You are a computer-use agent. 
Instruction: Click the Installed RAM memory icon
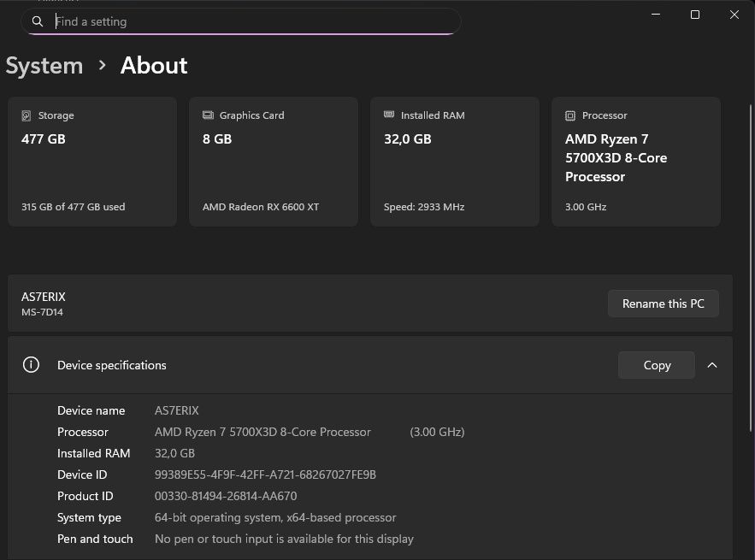pos(389,115)
